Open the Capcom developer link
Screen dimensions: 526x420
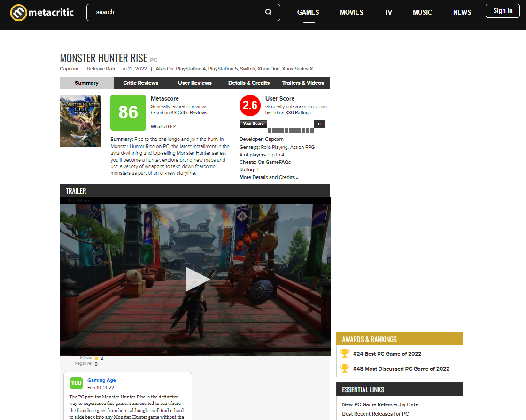coord(274,139)
